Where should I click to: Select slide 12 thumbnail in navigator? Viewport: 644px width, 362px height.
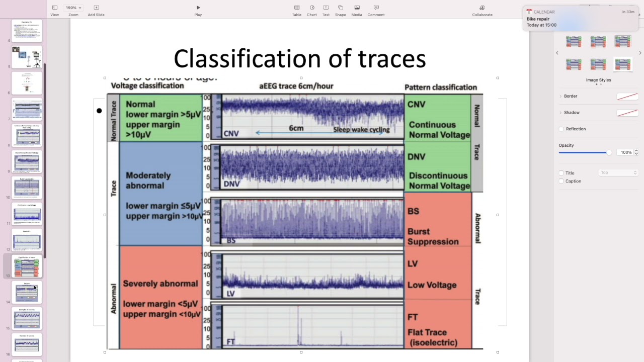27,240
